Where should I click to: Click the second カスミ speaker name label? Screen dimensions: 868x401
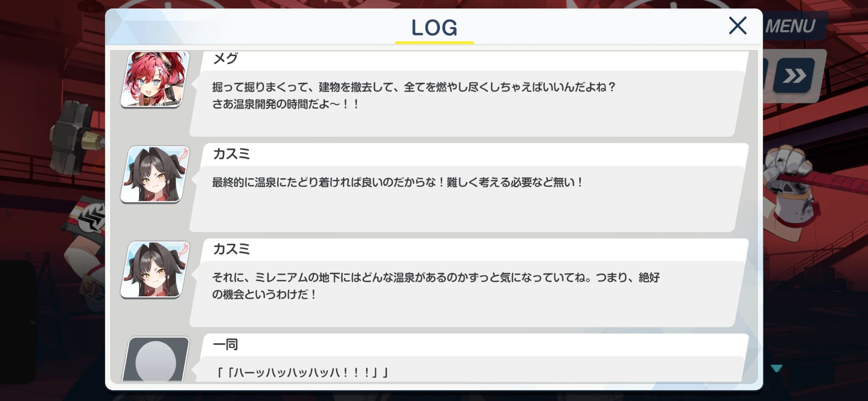[x=231, y=249]
